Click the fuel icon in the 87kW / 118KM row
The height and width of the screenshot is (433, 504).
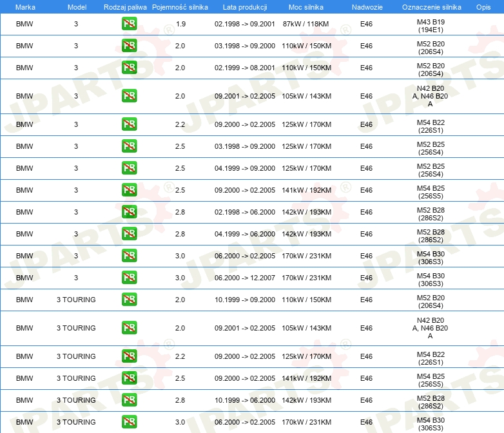pyautogui.click(x=129, y=24)
